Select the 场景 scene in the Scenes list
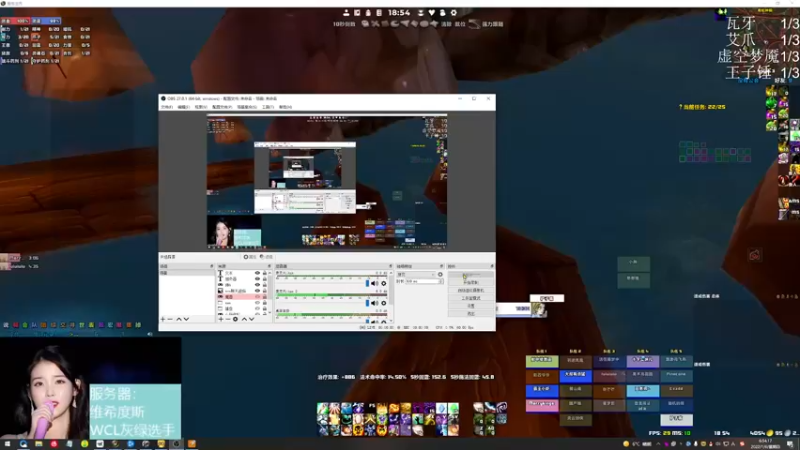Image resolution: width=800 pixels, height=450 pixels. [187, 272]
